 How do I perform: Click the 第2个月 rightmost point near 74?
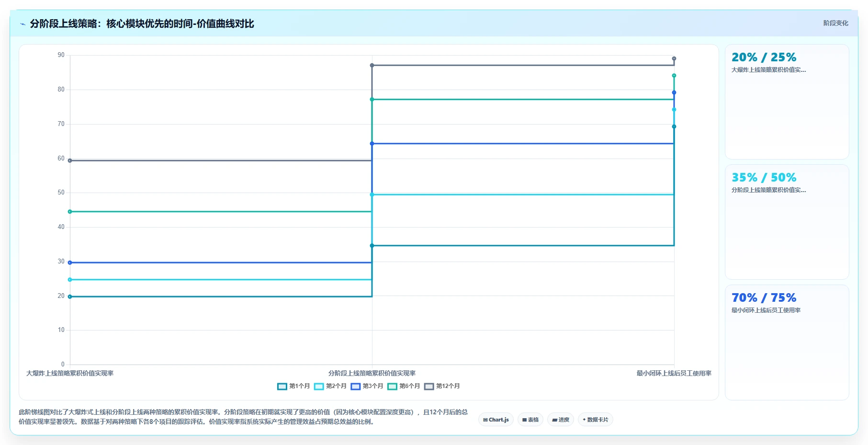tap(674, 110)
